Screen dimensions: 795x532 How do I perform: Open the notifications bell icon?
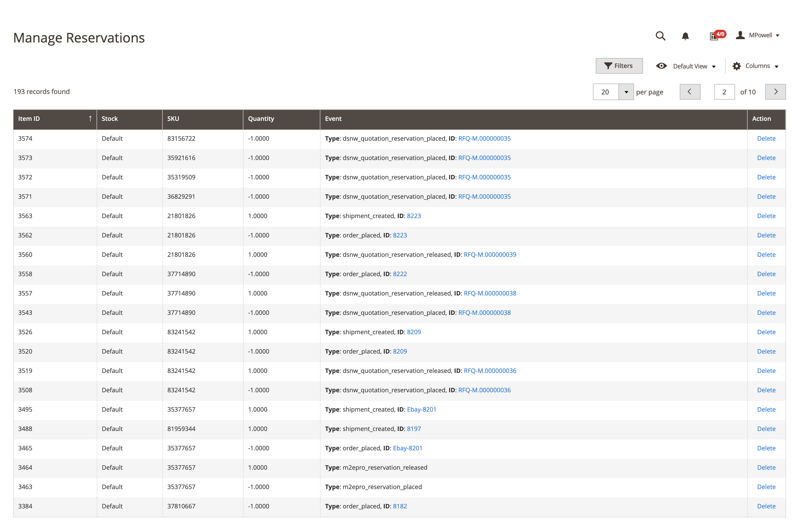[685, 36]
